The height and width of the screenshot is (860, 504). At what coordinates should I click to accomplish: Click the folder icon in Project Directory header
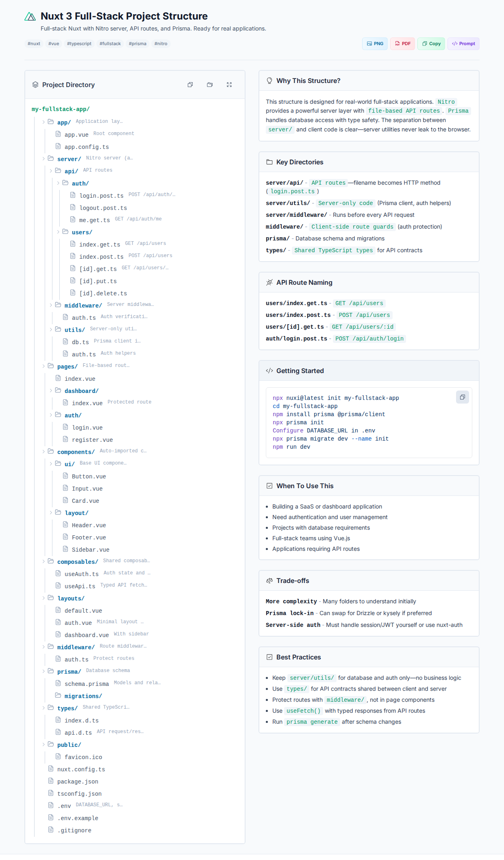210,85
